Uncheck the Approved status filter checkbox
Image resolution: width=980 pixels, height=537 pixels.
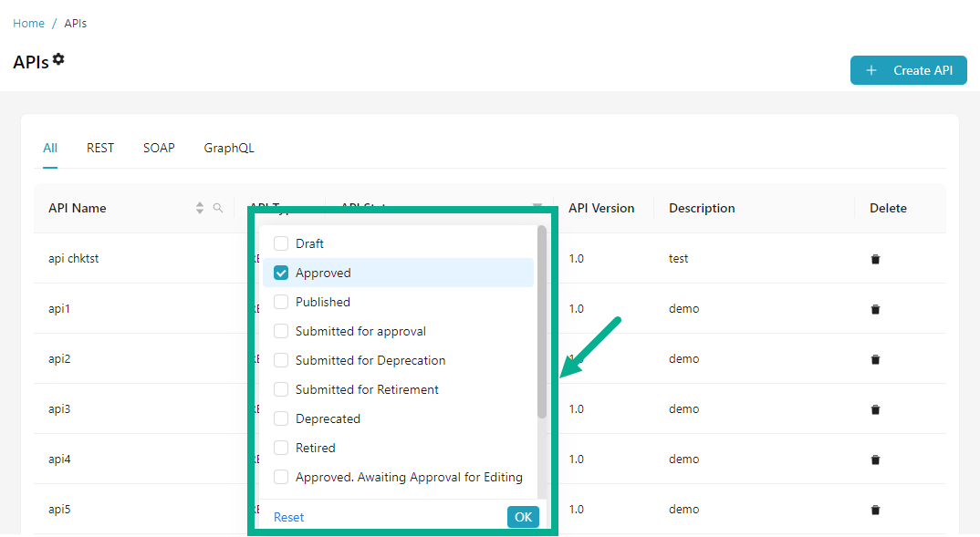(281, 273)
